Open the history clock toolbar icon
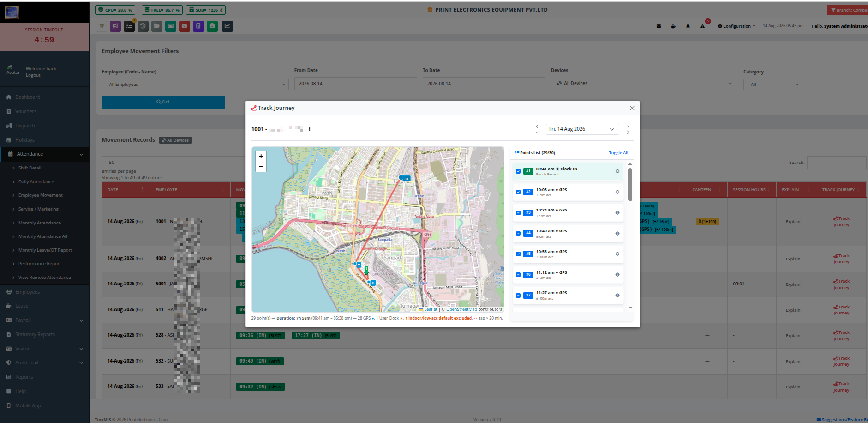 pyautogui.click(x=143, y=26)
